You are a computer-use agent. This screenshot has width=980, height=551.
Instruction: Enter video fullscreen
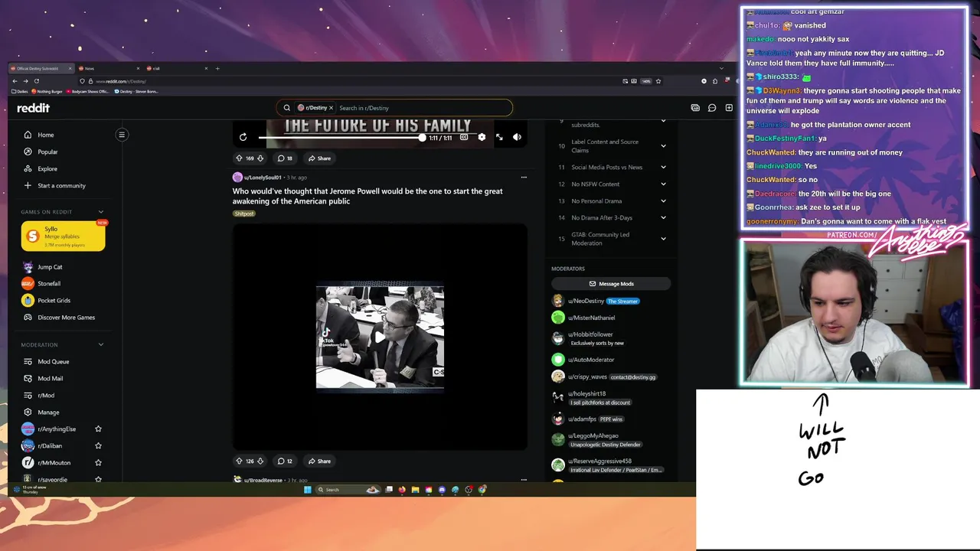(x=499, y=137)
